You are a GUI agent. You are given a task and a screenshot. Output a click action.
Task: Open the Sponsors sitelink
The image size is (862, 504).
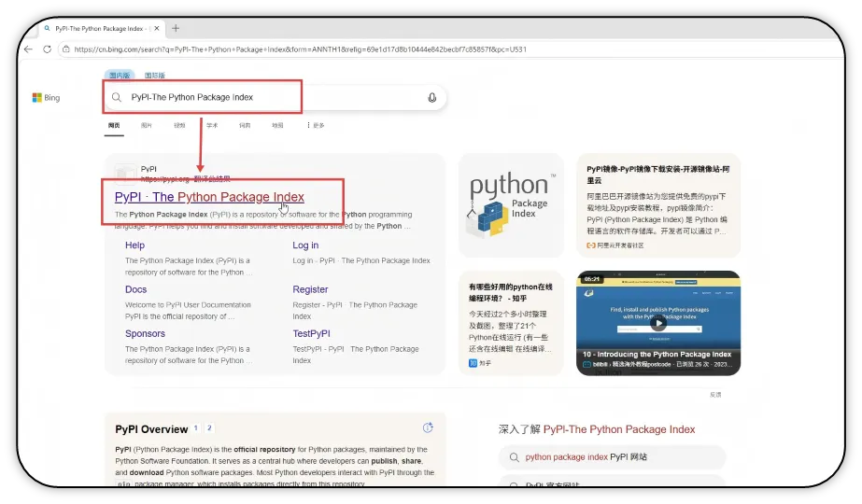(x=145, y=333)
